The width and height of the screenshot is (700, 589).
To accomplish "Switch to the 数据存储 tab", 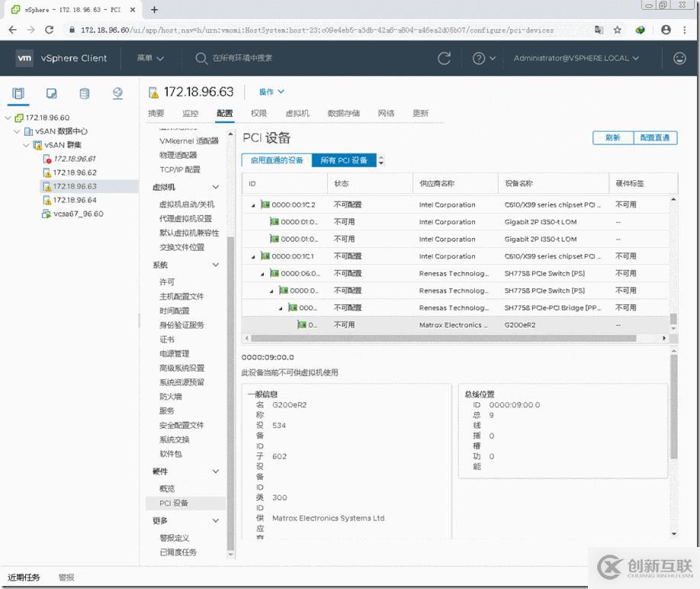I will 344,113.
